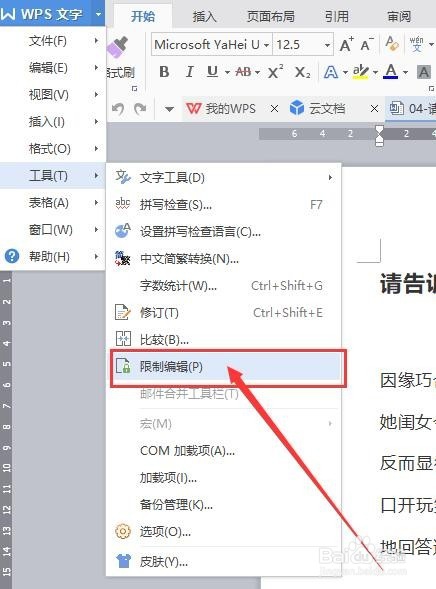The image size is (436, 589).
Task: Open font dialog launcher in ribbon corner
Action: click(431, 89)
